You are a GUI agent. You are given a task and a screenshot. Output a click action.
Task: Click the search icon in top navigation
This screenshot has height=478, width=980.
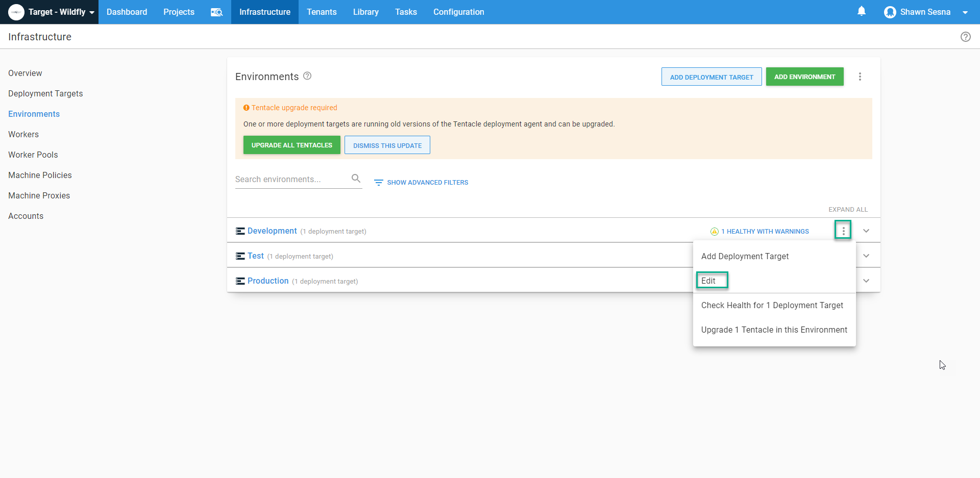[x=217, y=12]
